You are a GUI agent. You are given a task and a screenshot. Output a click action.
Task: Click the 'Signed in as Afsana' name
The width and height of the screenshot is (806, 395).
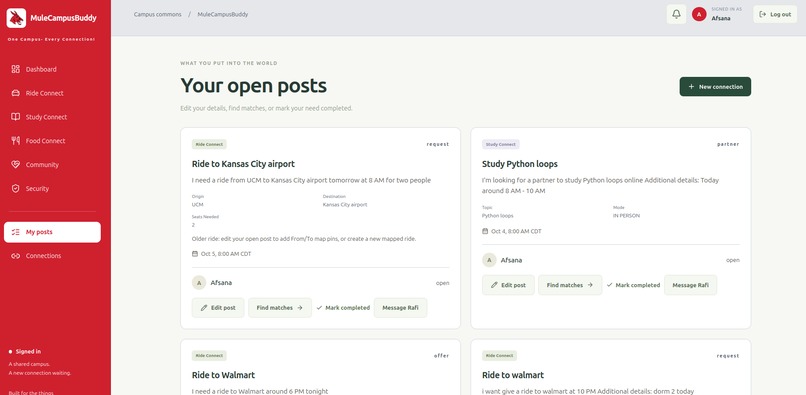click(721, 18)
